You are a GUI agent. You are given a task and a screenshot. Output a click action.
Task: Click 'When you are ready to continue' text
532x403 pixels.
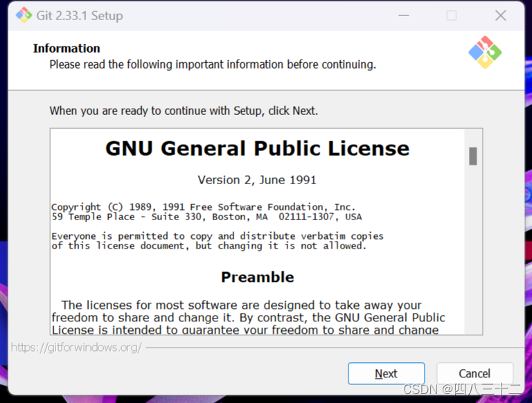[x=184, y=111]
